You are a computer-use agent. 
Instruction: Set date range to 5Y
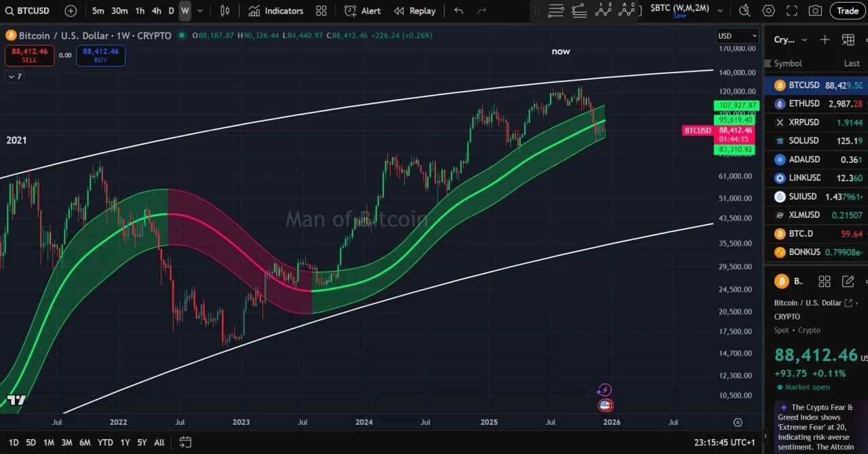pos(142,442)
